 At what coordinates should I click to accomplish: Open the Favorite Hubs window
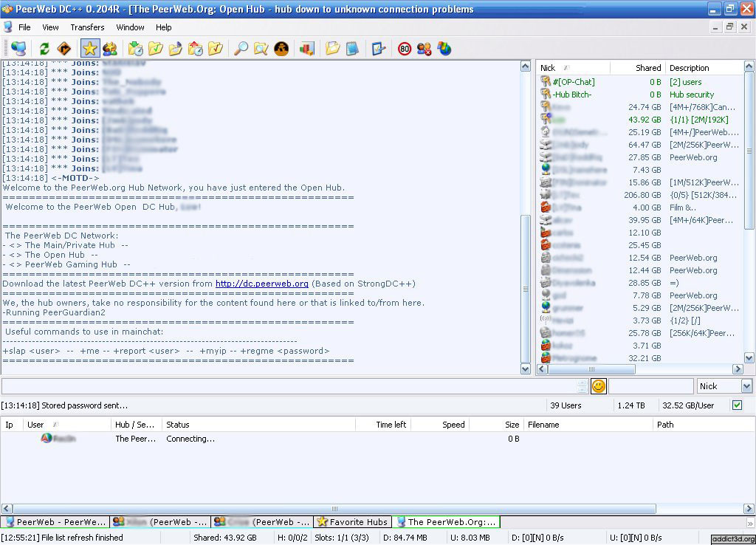point(89,49)
